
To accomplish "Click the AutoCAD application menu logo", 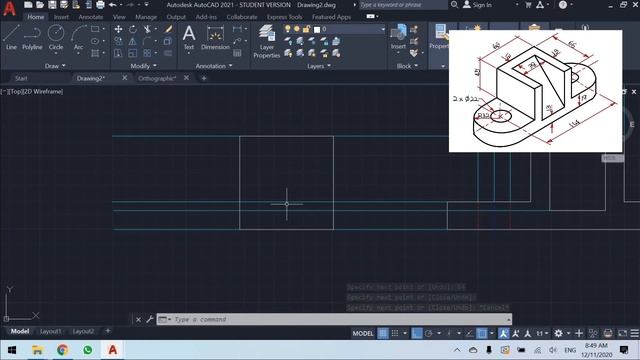I will click(x=9, y=8).
